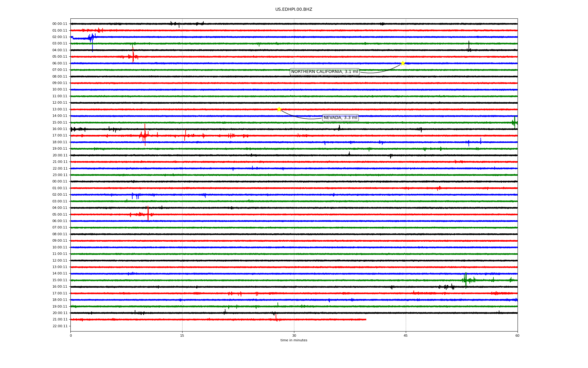
Task: Click the x-axis tick label 60
Action: point(517,335)
